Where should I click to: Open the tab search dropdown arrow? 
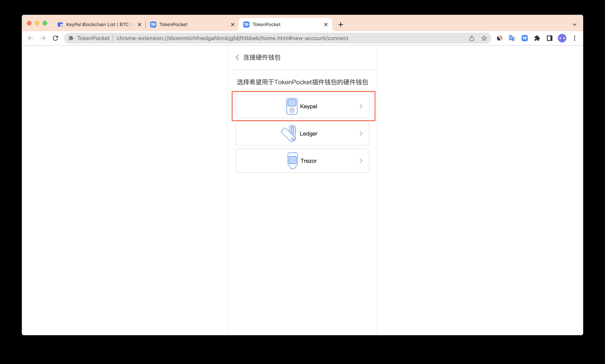pyautogui.click(x=574, y=24)
